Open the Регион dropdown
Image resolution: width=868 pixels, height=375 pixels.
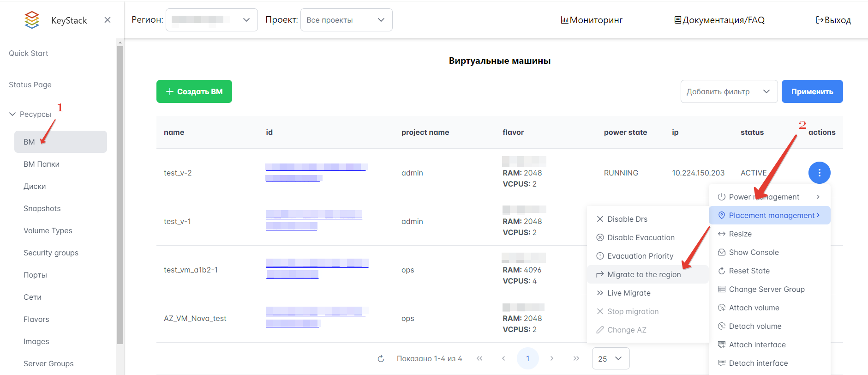tap(211, 20)
